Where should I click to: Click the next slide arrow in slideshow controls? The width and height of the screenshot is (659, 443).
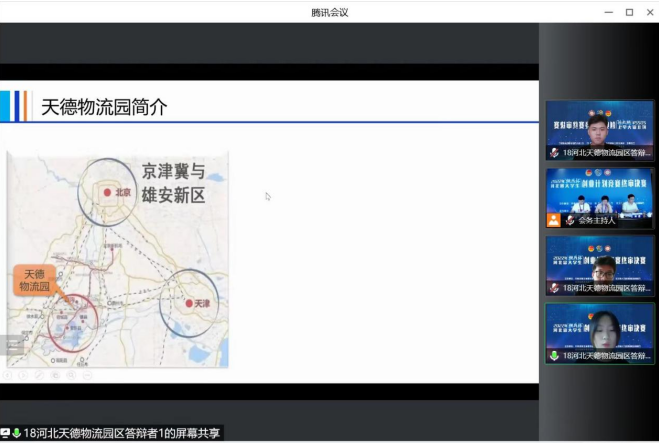tap(21, 376)
